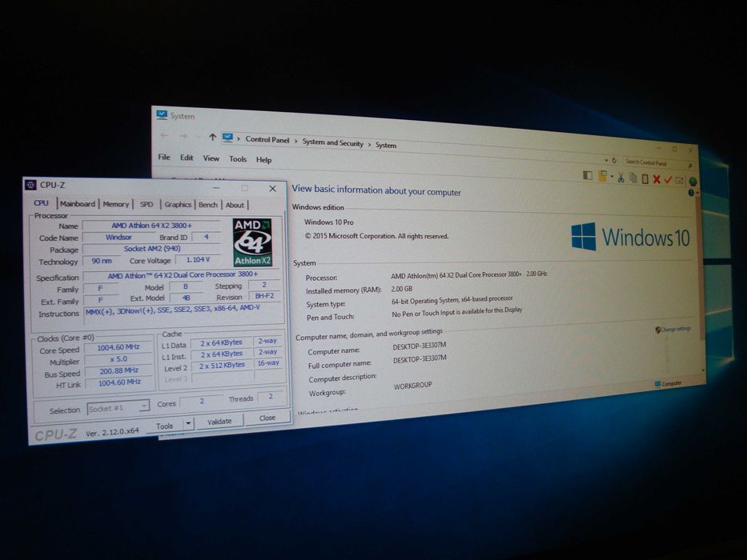This screenshot has width=747, height=560.
Task: Close the CPU-Z window with X button
Action: (x=272, y=189)
